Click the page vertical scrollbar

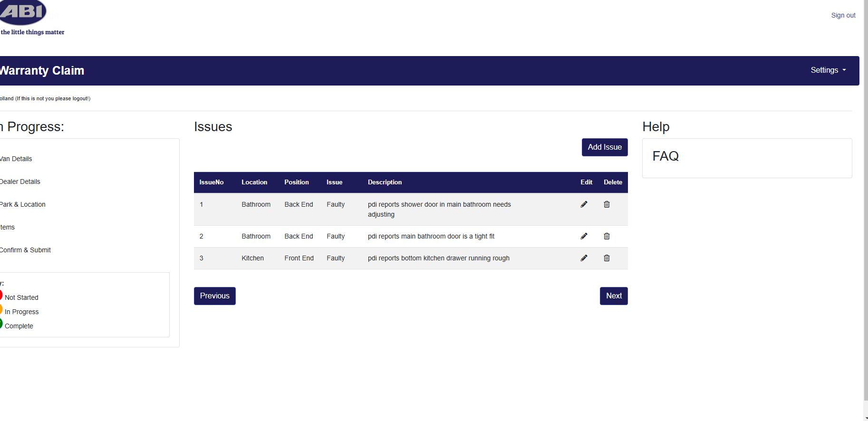865,209
